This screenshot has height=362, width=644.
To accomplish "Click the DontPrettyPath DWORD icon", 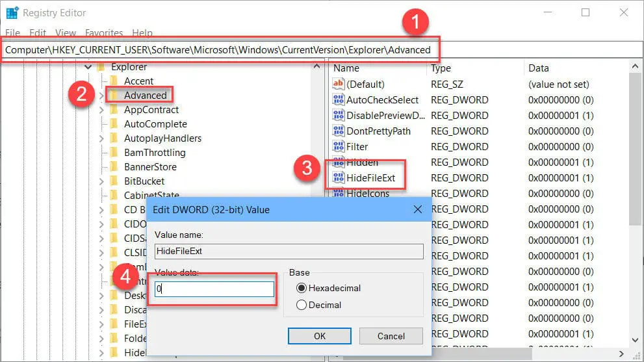I will tap(338, 131).
